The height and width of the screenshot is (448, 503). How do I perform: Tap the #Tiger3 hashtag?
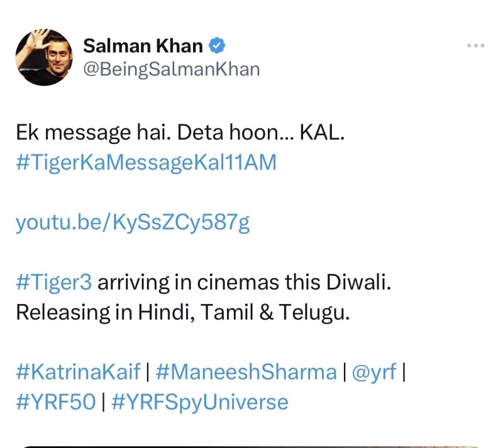pos(54,283)
